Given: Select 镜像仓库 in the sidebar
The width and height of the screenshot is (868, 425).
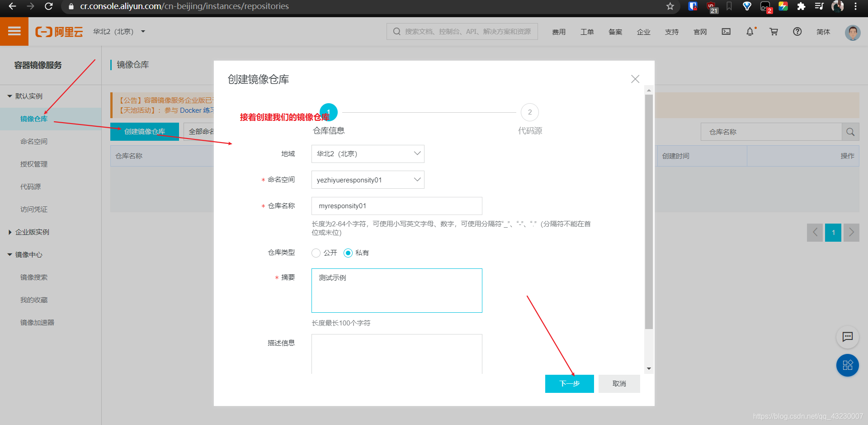Looking at the screenshot, I should (x=34, y=119).
